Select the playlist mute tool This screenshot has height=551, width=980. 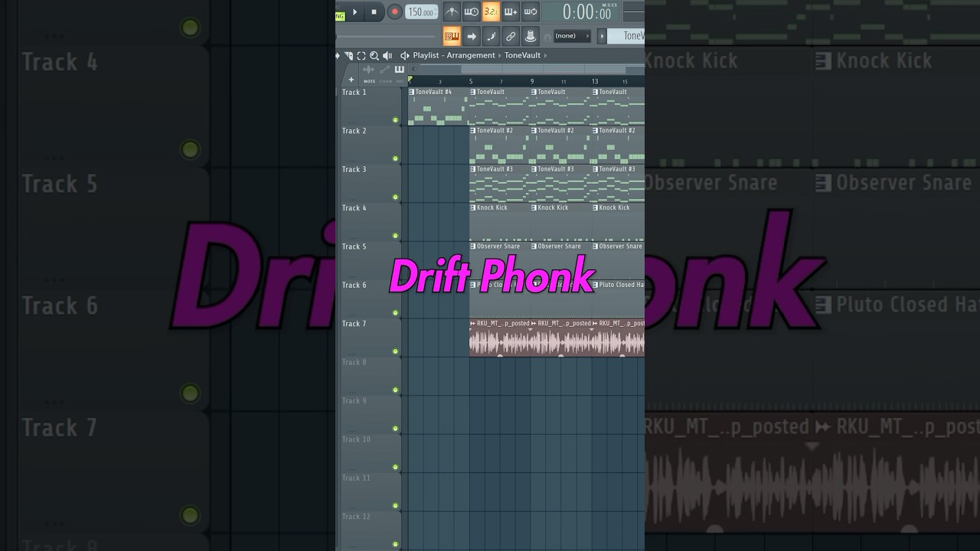pyautogui.click(x=349, y=55)
